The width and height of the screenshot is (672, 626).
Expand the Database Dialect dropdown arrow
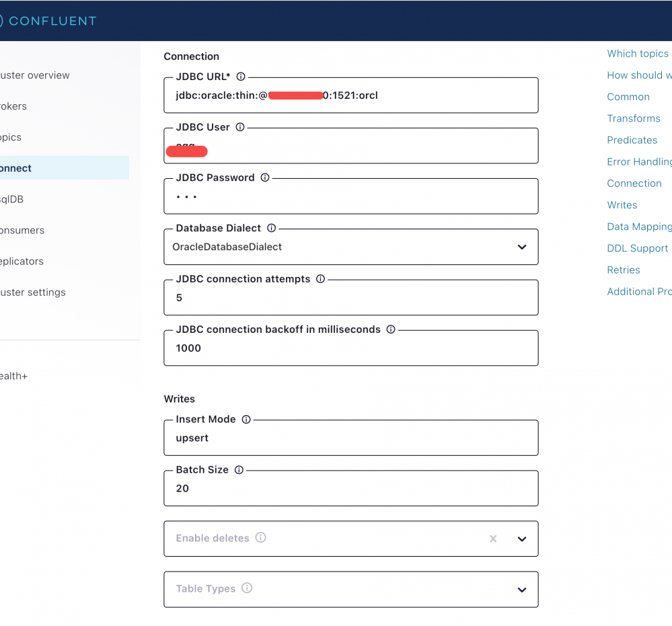[521, 247]
